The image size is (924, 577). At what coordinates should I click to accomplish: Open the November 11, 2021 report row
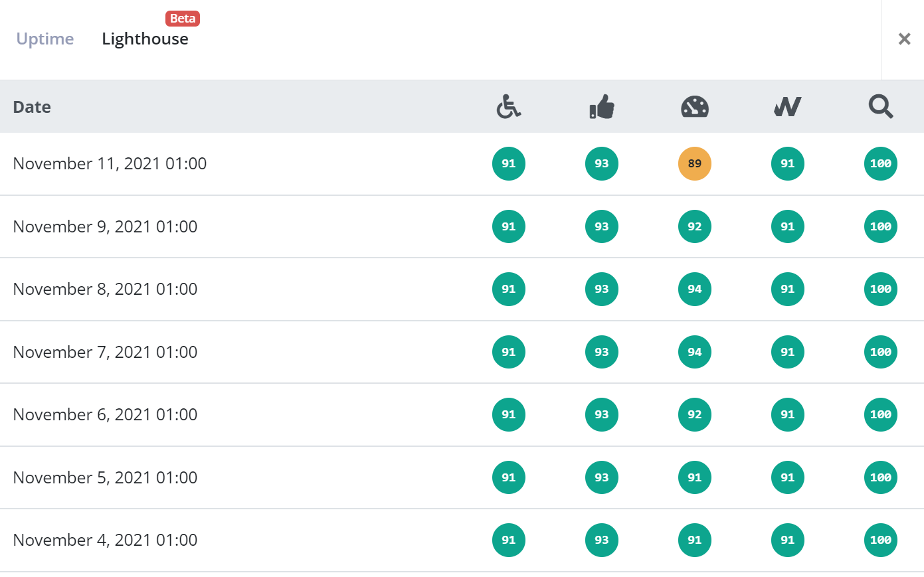coord(110,163)
